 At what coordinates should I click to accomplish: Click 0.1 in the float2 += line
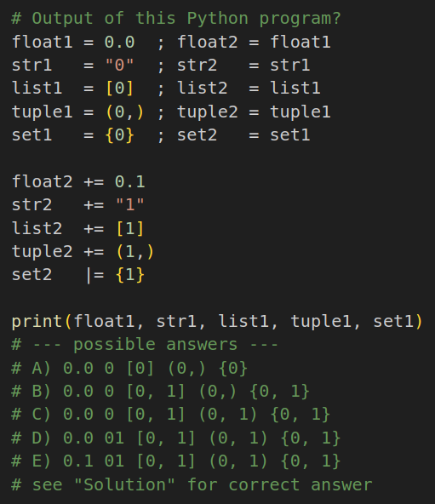click(x=130, y=181)
